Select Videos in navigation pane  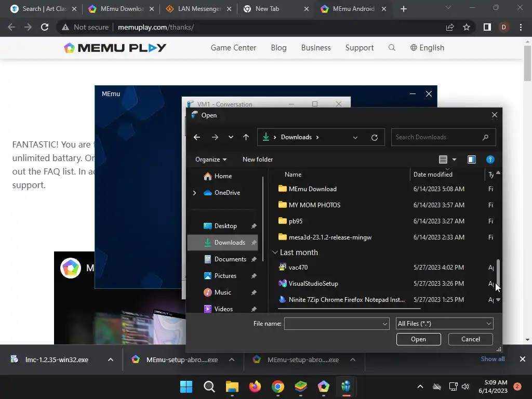coord(223,309)
